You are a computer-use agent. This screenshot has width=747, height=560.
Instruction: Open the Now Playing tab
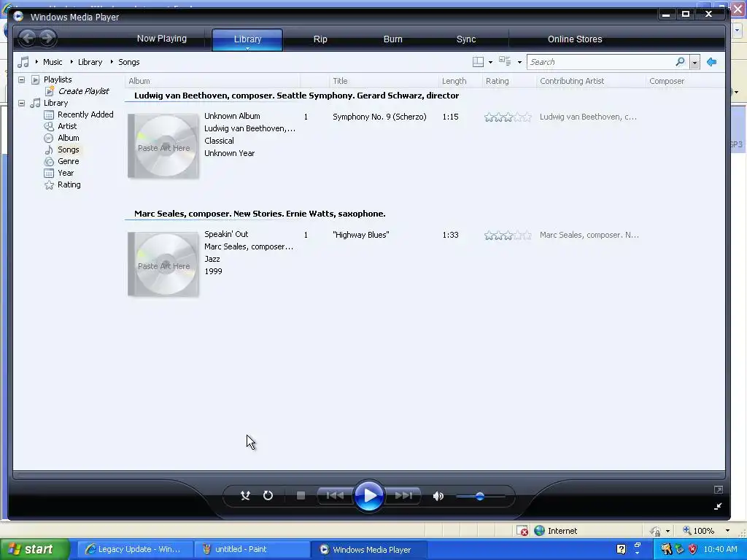161,39
